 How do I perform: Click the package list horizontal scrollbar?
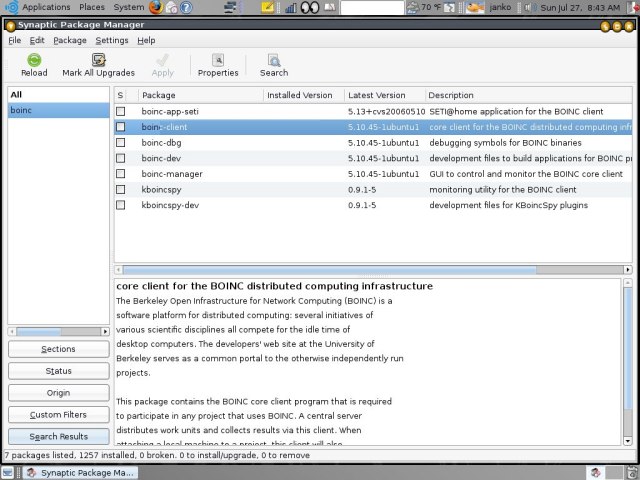click(329, 270)
